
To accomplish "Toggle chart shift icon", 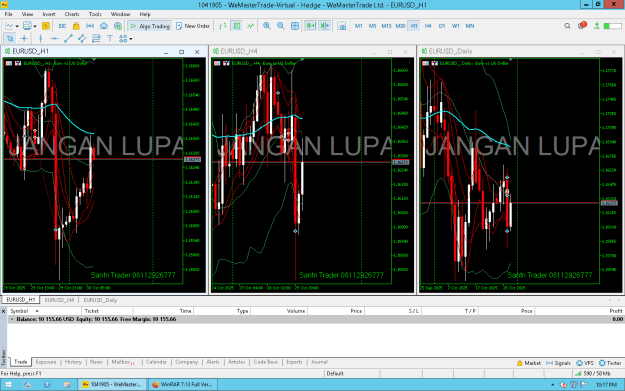I will [x=325, y=26].
